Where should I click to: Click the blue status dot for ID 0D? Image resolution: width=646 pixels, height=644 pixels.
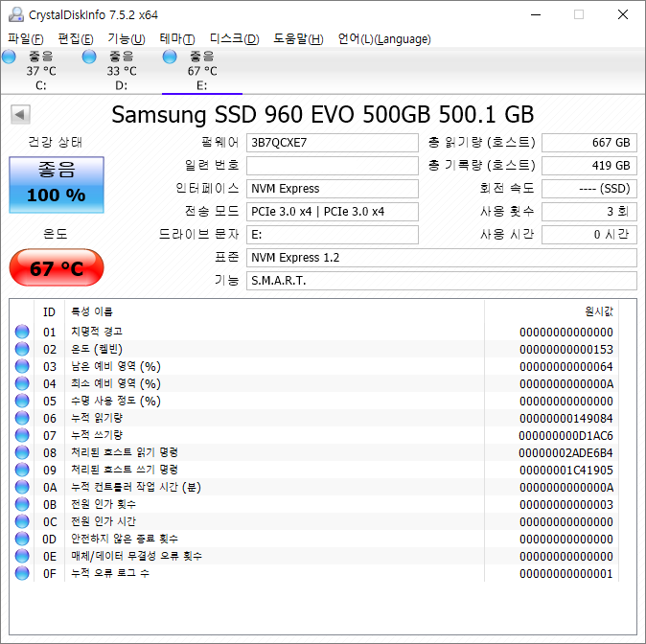point(22,539)
